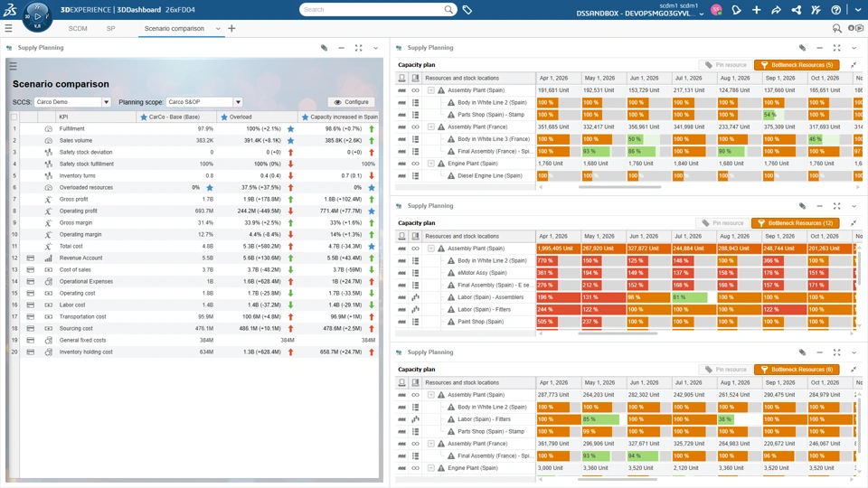Click the top capacity plan horizontal scrollbar
Viewport: 868px width, 488px height.
point(619,187)
